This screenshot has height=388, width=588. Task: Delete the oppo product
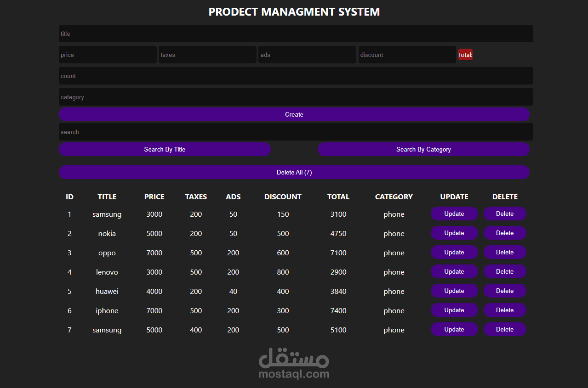(x=505, y=252)
